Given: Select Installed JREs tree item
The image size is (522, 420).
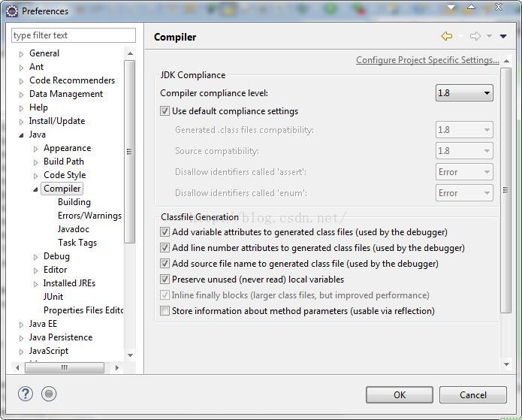Looking at the screenshot, I should click(x=69, y=283).
